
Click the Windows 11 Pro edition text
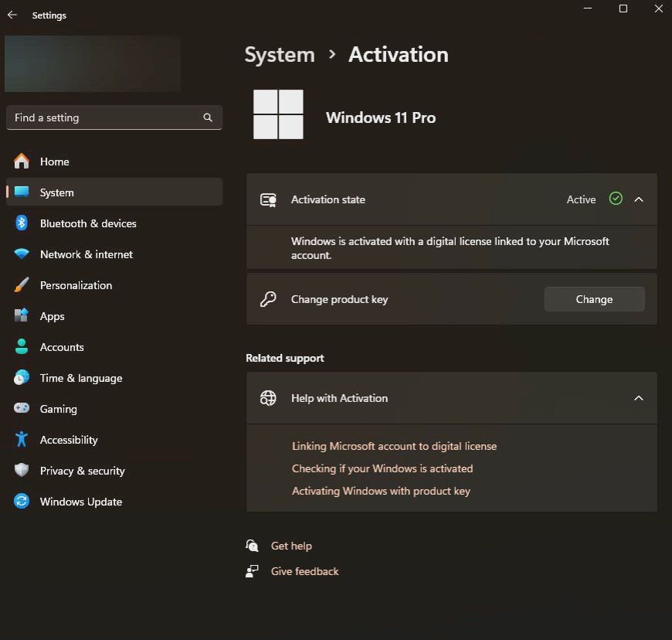(x=381, y=117)
